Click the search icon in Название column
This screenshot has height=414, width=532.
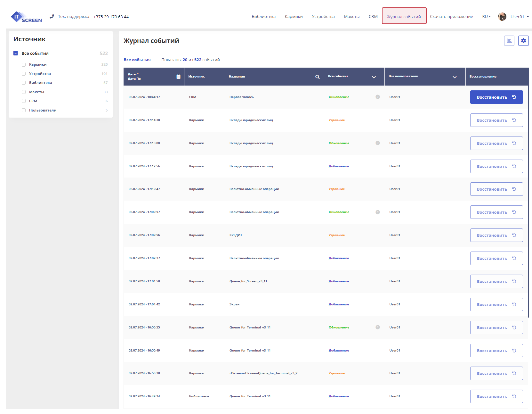(x=318, y=77)
